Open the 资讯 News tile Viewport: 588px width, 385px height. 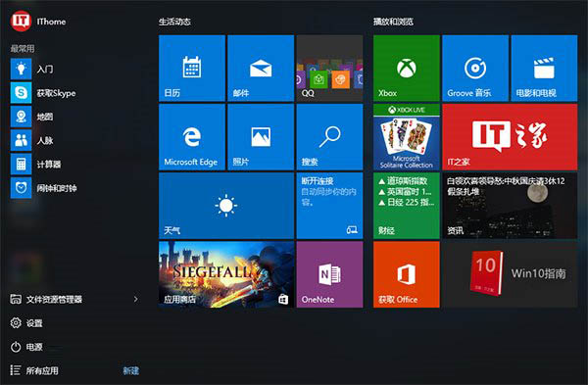pyautogui.click(x=510, y=206)
